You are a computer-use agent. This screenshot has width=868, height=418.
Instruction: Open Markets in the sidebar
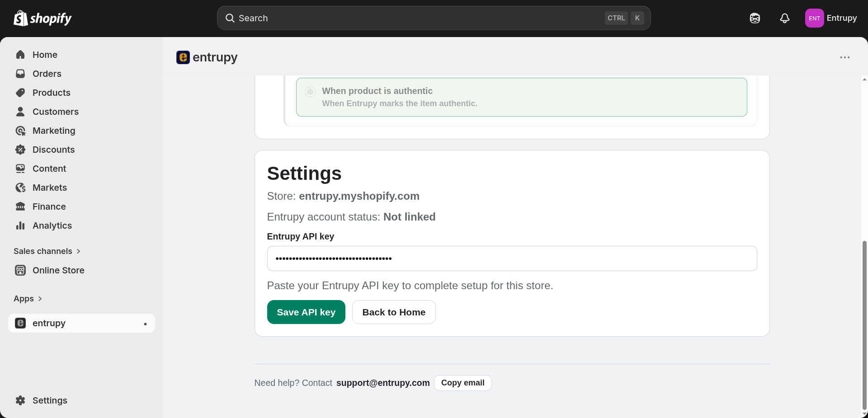pos(81,188)
